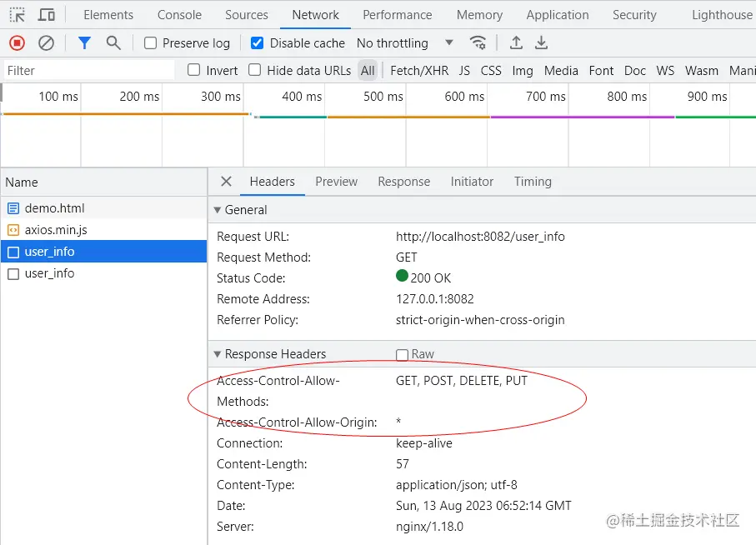This screenshot has height=545, width=756.
Task: Filter requests by WS
Action: (x=665, y=71)
